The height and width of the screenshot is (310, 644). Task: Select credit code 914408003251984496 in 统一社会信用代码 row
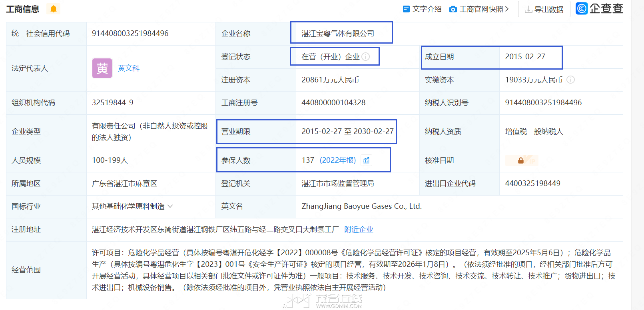130,34
